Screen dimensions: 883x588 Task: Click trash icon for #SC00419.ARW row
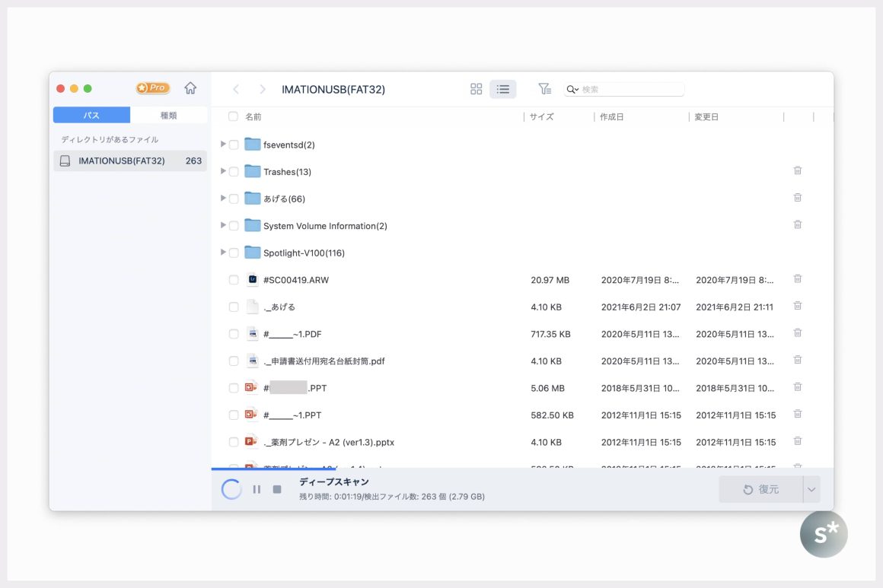(x=797, y=279)
